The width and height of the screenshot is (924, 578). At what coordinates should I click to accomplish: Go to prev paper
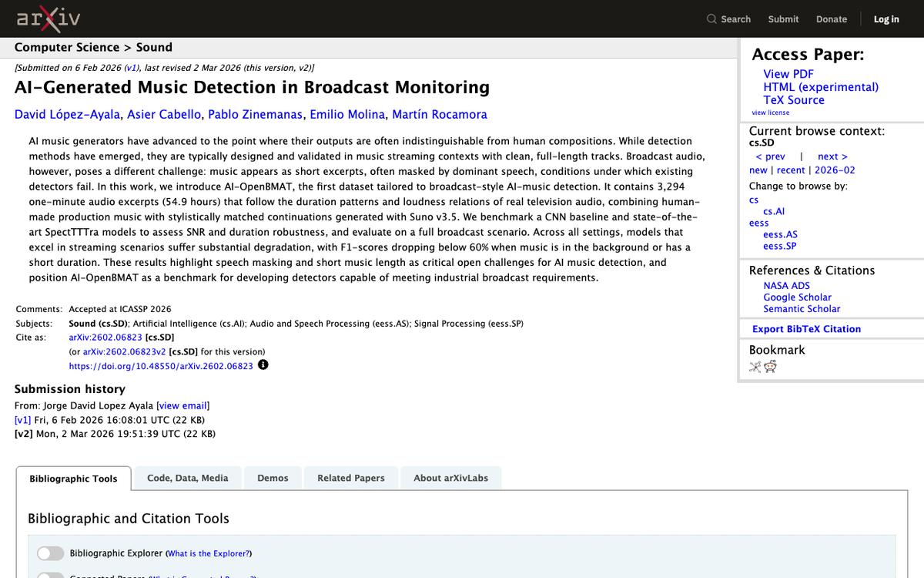click(x=771, y=156)
